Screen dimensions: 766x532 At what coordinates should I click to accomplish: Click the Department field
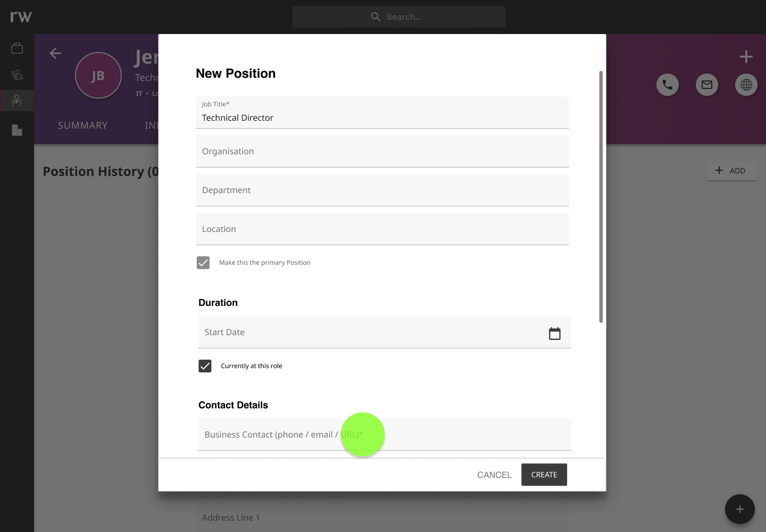[382, 190]
